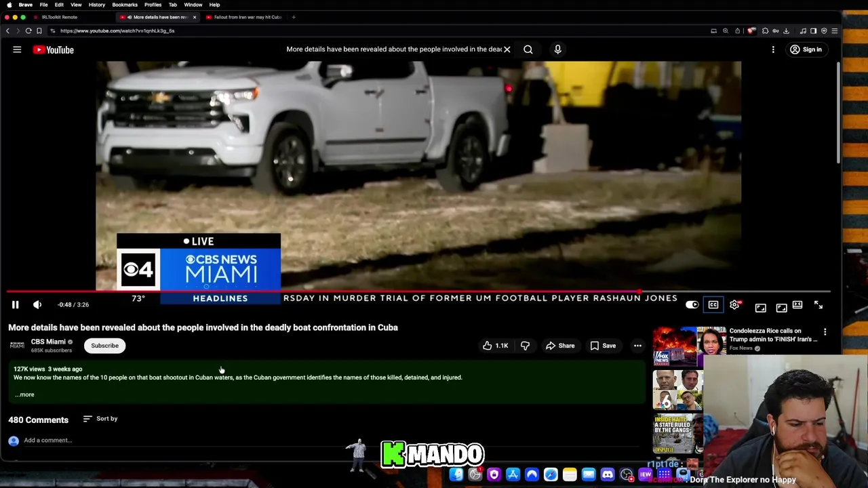
Task: Open the NBC 6 recommended video thumbnail
Action: click(x=677, y=390)
